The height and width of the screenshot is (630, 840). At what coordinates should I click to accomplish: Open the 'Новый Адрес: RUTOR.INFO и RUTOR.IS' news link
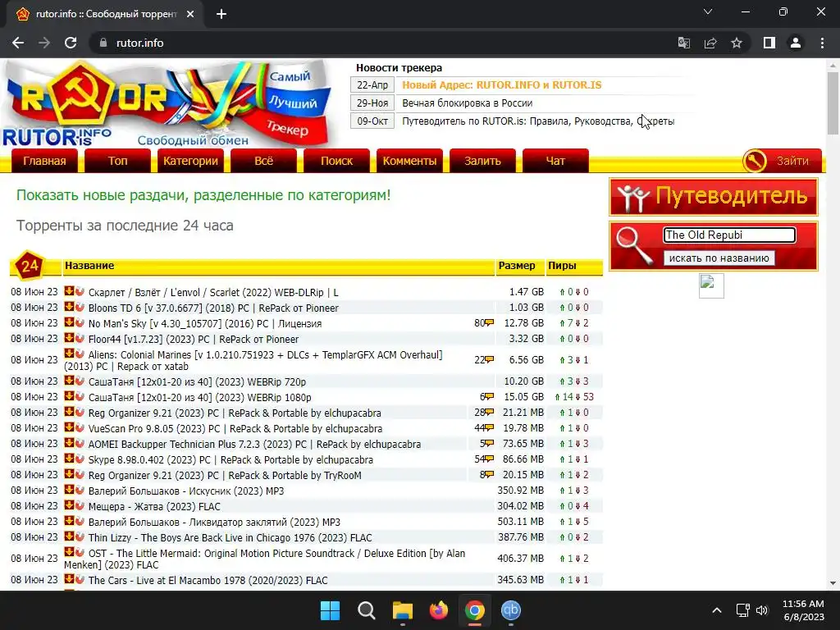[x=502, y=84]
